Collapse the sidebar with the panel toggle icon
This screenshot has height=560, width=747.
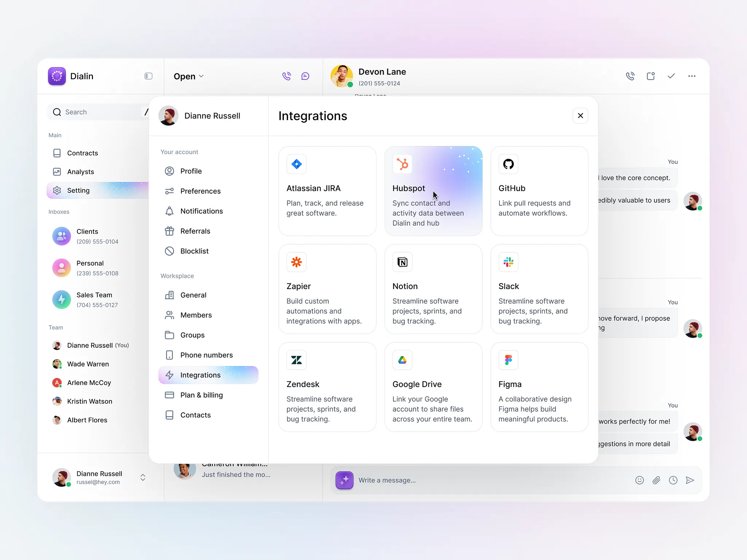click(148, 76)
